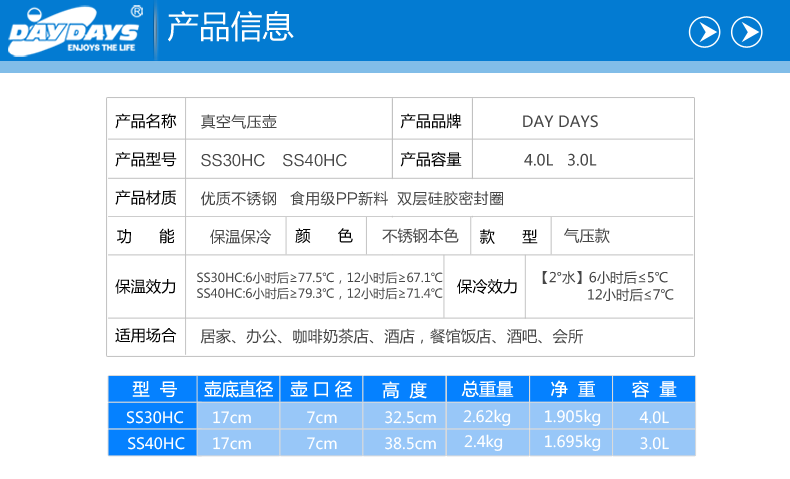Select the 双层硅胶密封圈 material text
This screenshot has height=479, width=790.
[450, 198]
